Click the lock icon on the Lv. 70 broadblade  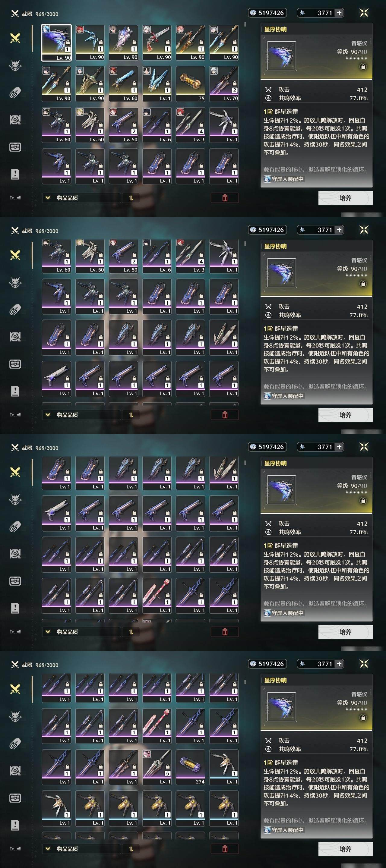[x=234, y=83]
